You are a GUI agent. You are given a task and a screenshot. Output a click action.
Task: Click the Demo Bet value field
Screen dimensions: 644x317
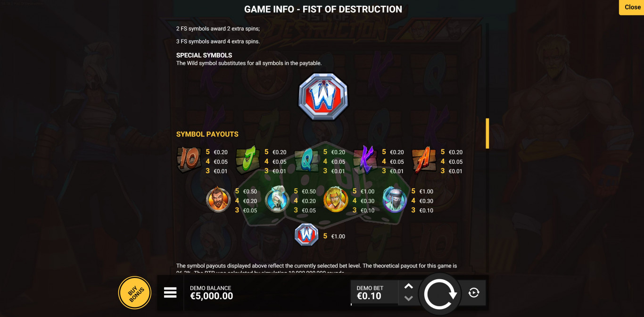point(374,292)
